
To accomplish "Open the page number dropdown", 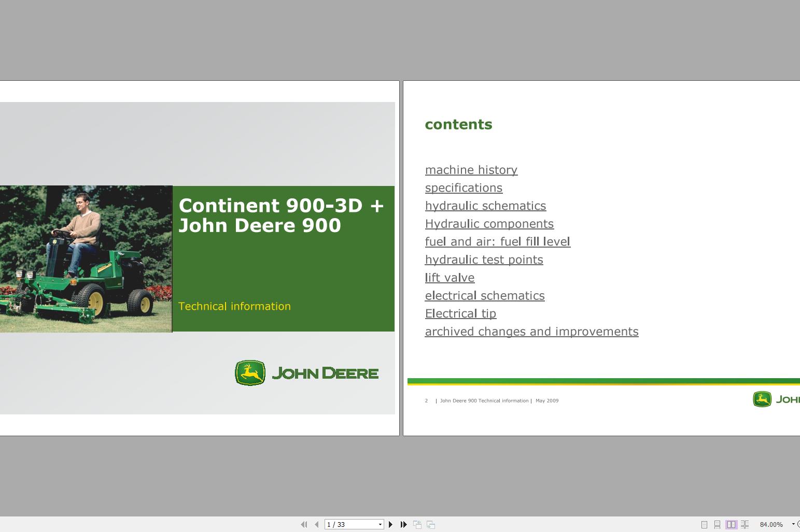I will [380, 525].
